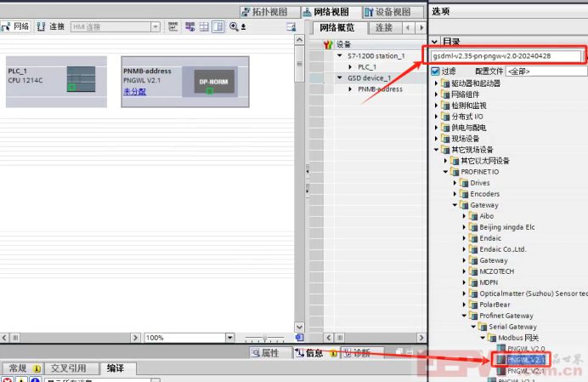Expand Beijing xingda Elc folder
The image size is (588, 382).
(x=464, y=227)
